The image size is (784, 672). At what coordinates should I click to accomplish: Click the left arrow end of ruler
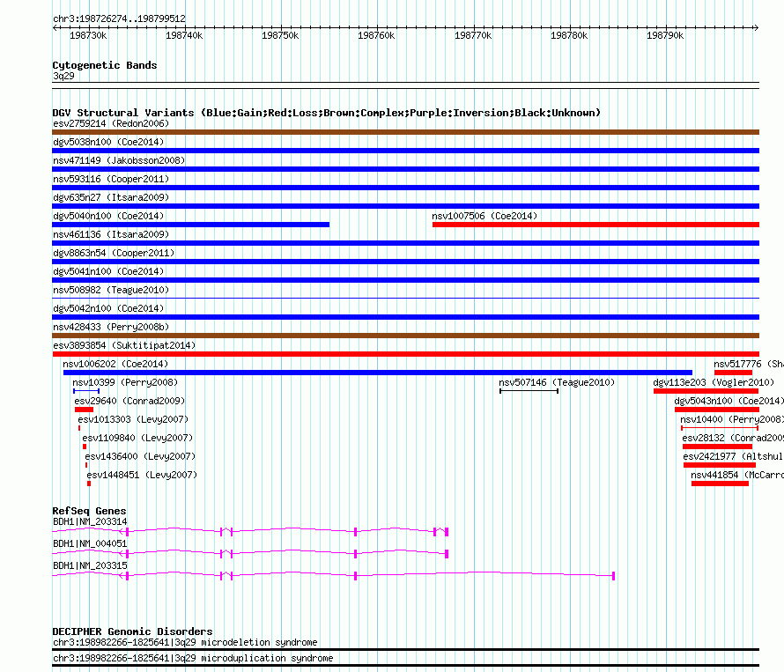(x=55, y=28)
